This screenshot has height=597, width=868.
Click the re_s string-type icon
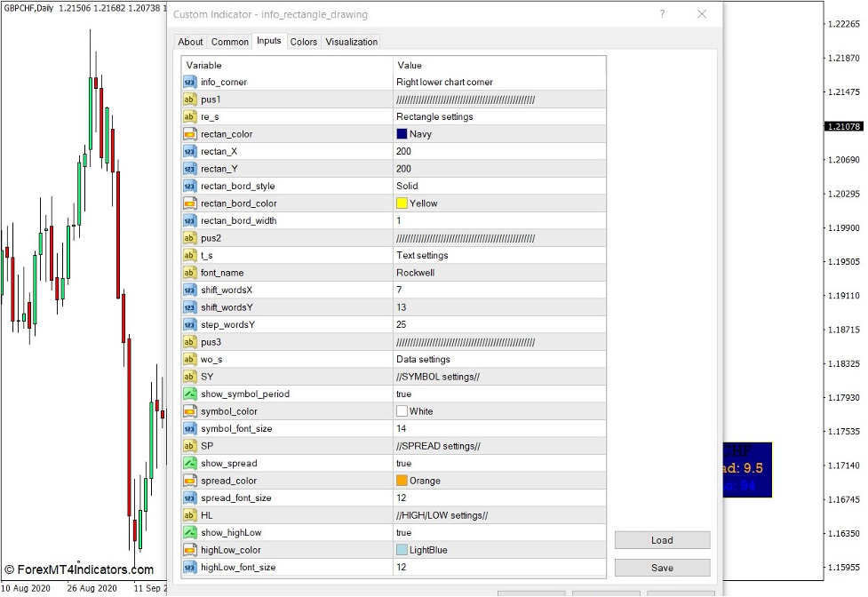pos(189,116)
